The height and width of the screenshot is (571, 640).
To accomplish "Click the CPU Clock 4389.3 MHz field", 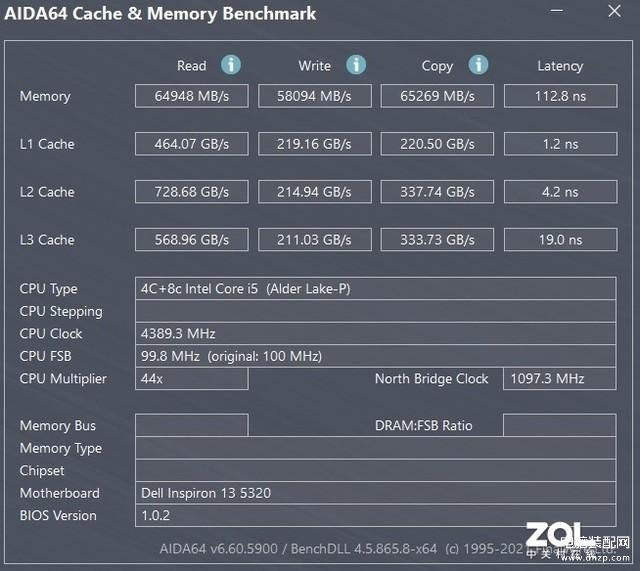I will pyautogui.click(x=376, y=333).
